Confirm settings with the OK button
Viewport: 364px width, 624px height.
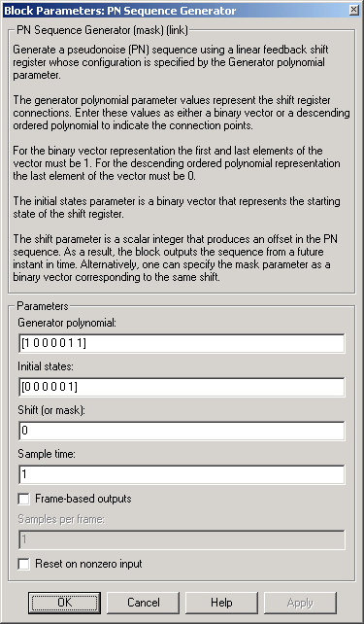64,602
